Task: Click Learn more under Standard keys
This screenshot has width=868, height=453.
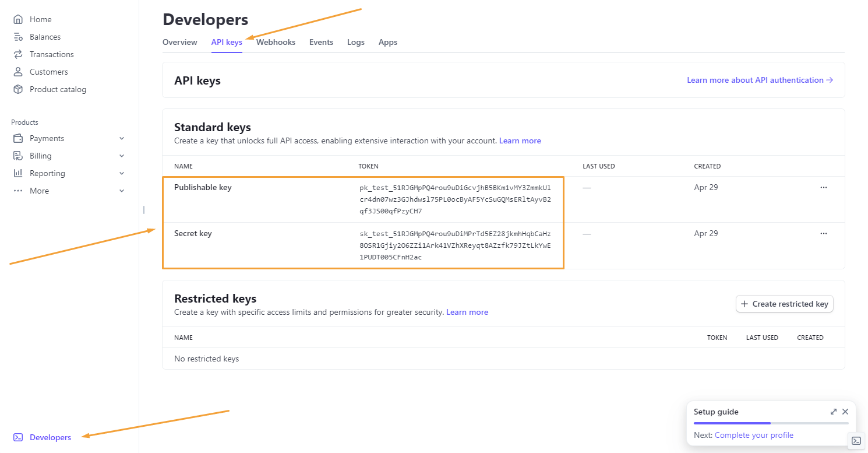Action: (520, 141)
